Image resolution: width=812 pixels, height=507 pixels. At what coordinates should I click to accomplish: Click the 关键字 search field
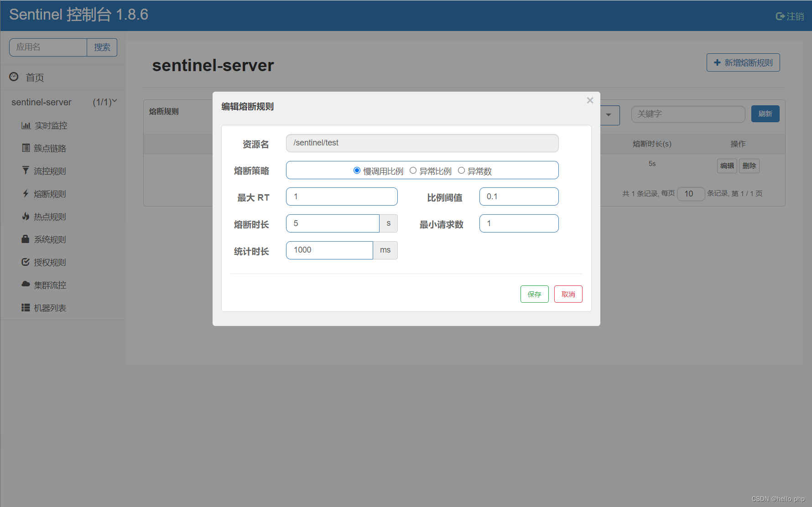pos(688,114)
